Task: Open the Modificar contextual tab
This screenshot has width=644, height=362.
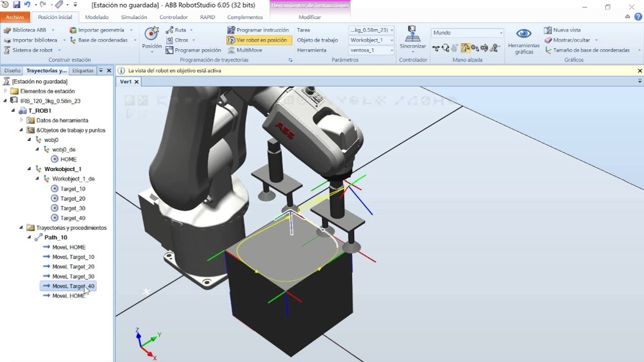Action: [x=310, y=17]
